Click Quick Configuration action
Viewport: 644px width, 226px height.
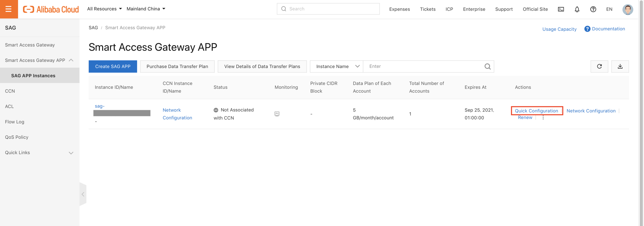[536, 111]
